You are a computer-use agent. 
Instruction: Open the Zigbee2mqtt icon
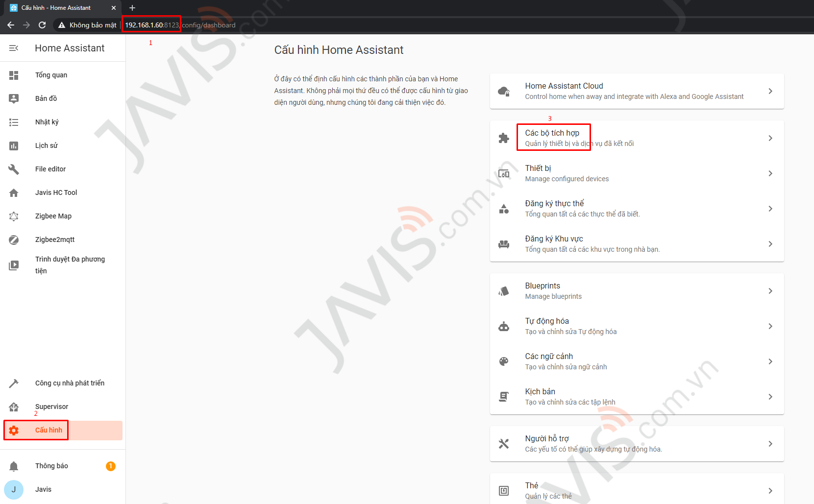coord(14,240)
